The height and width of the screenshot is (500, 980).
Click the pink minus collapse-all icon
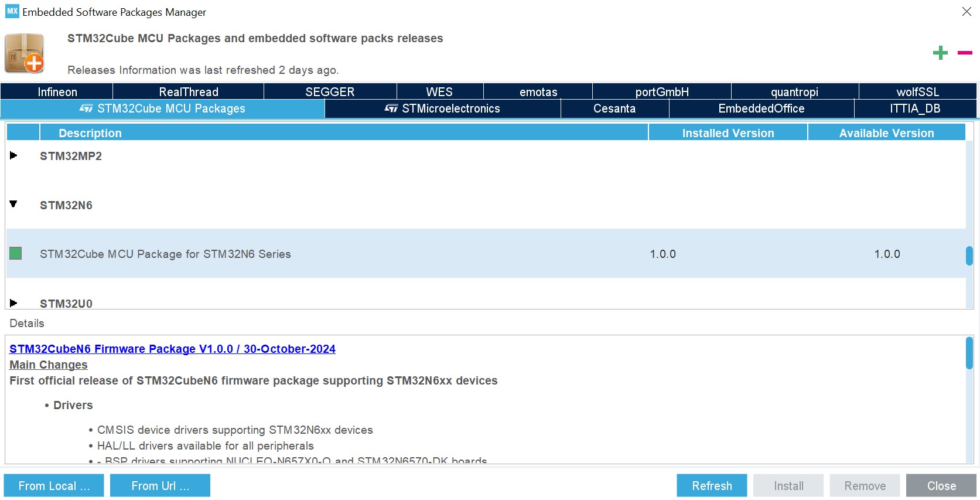point(965,53)
